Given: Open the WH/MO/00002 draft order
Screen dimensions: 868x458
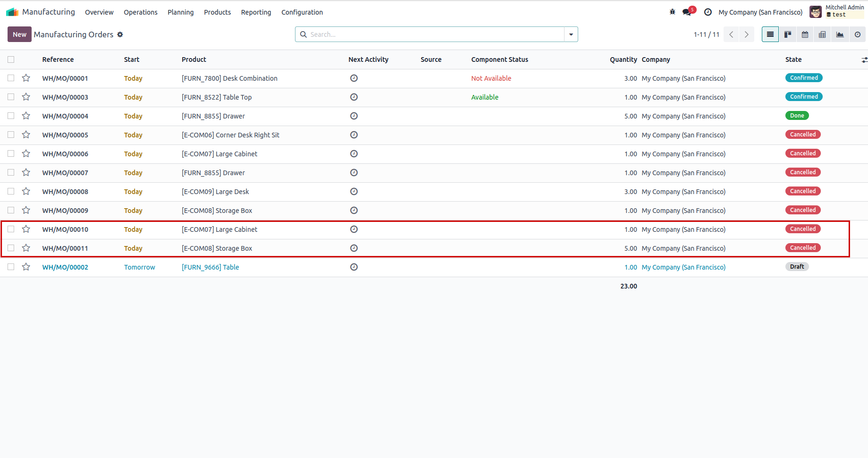Looking at the screenshot, I should pyautogui.click(x=65, y=267).
